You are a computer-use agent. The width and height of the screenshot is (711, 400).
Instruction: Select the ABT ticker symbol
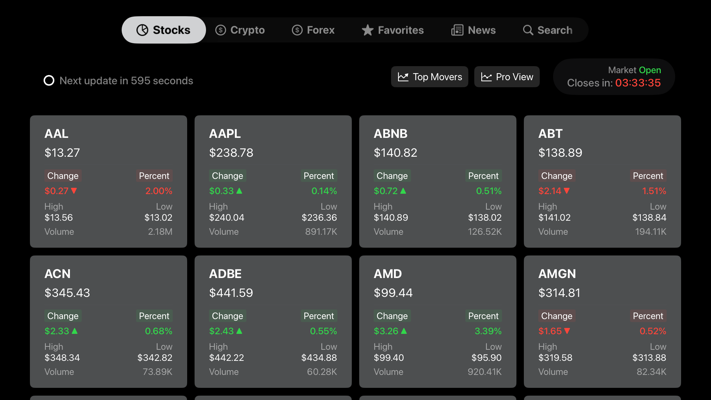click(550, 134)
